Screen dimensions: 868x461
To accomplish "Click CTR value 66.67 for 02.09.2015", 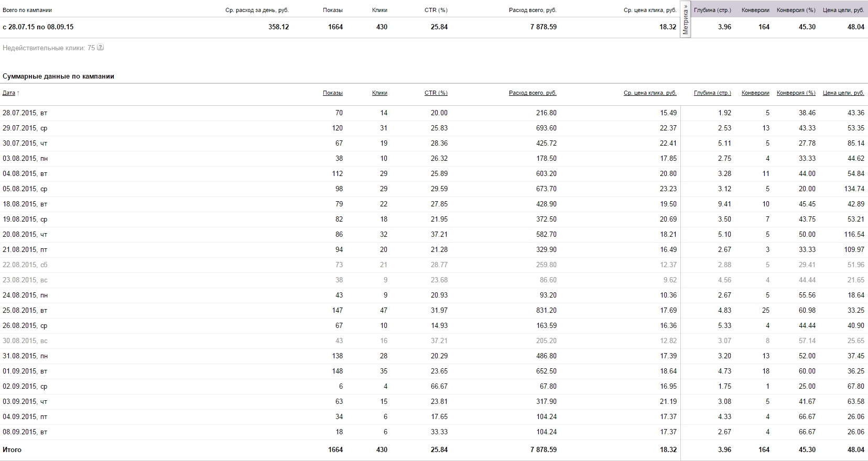I will coord(439,386).
